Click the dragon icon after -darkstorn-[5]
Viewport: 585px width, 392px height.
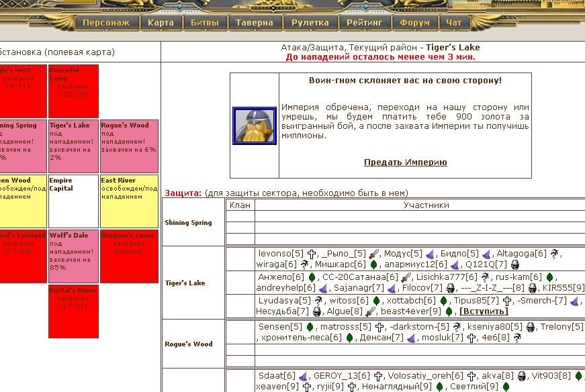coord(457,327)
